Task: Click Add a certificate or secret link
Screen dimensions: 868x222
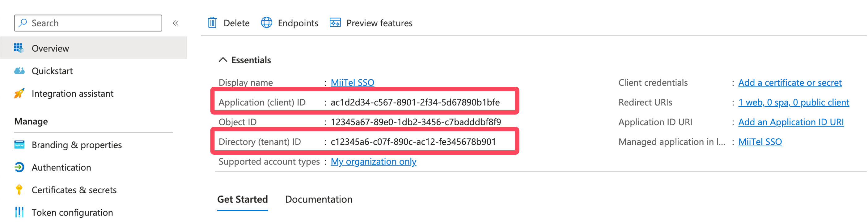Action: [x=790, y=82]
